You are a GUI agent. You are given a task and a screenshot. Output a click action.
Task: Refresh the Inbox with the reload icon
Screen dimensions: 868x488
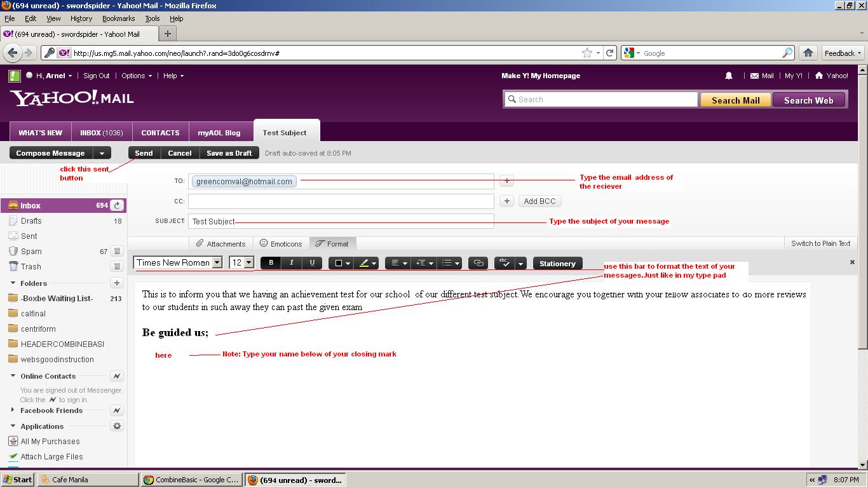117,205
